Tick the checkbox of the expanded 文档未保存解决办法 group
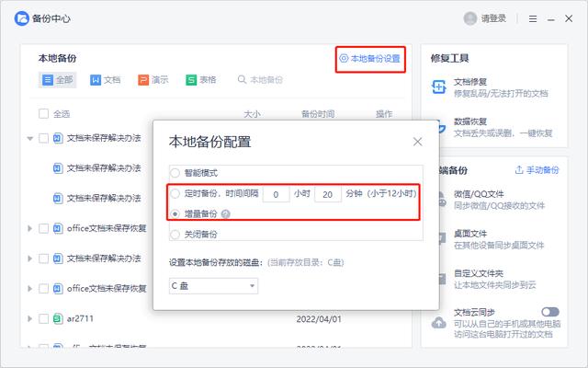Screen dimensions: 588x368 [43, 139]
